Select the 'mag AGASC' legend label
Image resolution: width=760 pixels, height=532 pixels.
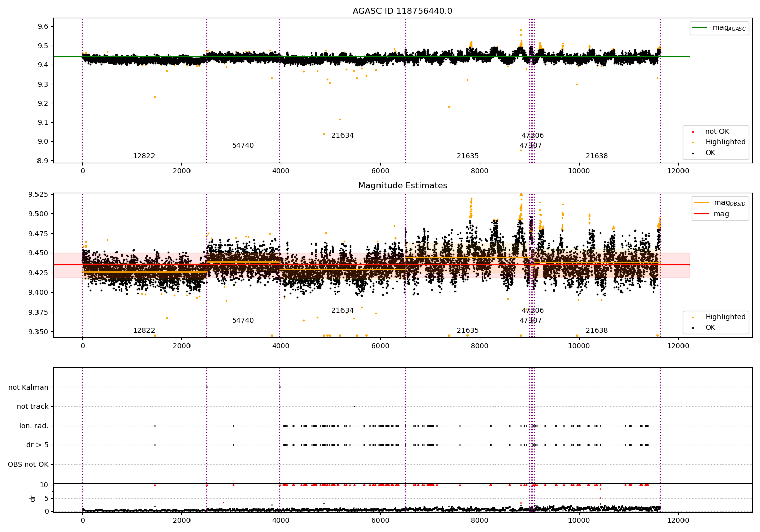click(729, 28)
